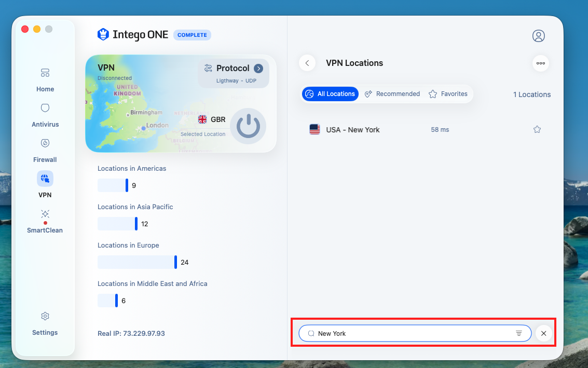Open the Home section in sidebar
Image resolution: width=588 pixels, height=368 pixels.
point(45,80)
